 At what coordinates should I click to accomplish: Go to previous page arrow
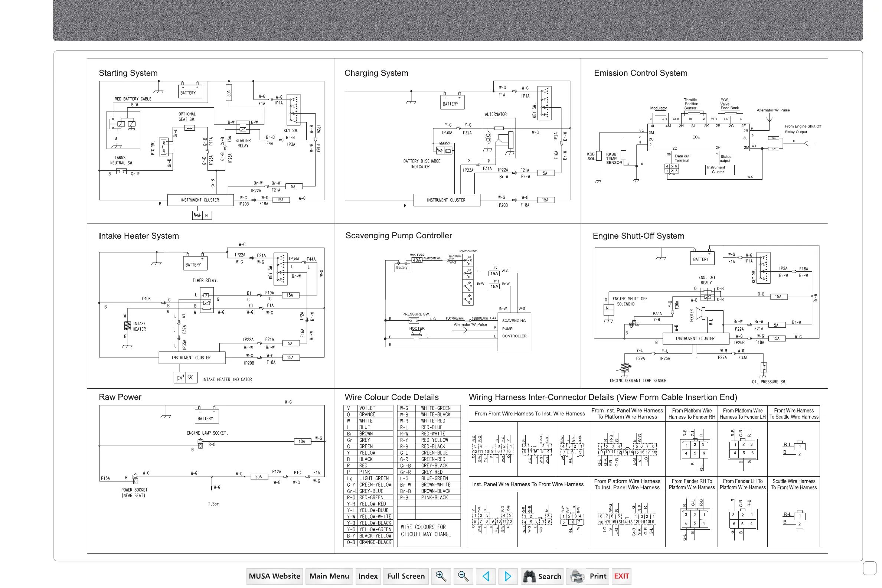tap(486, 576)
